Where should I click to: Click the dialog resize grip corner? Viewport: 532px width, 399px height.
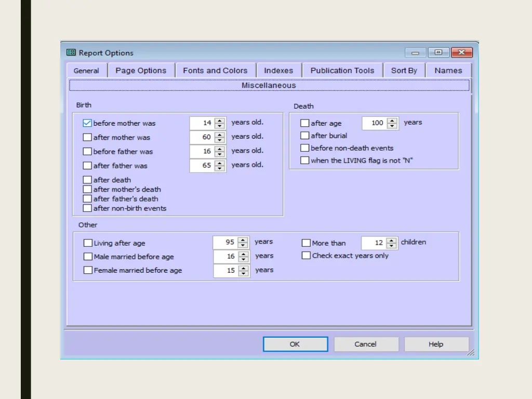coord(471,353)
